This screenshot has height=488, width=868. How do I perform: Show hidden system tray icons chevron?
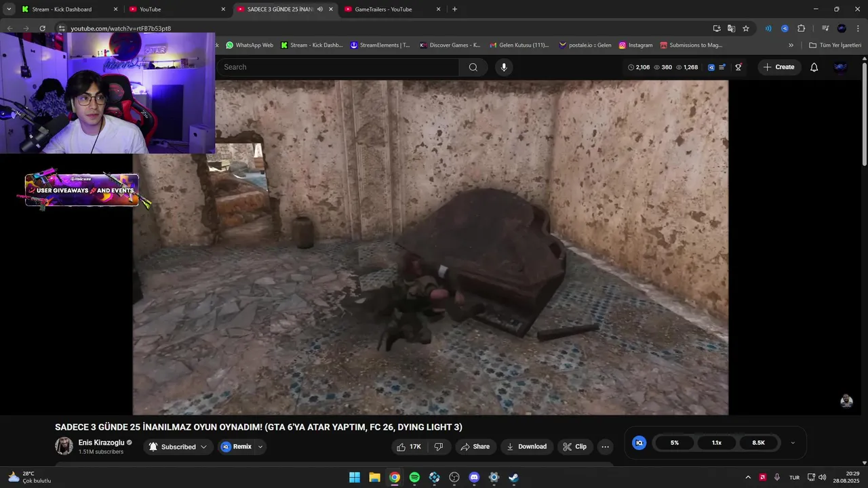[x=748, y=477]
